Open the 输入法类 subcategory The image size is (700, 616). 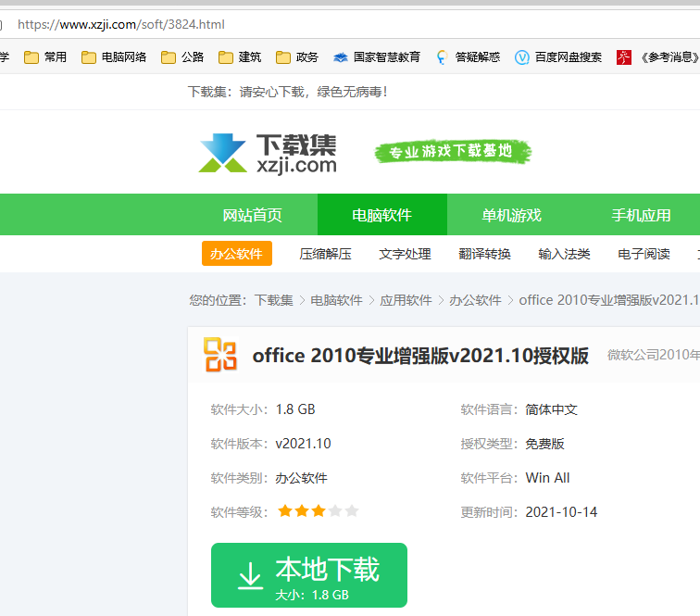coord(564,254)
